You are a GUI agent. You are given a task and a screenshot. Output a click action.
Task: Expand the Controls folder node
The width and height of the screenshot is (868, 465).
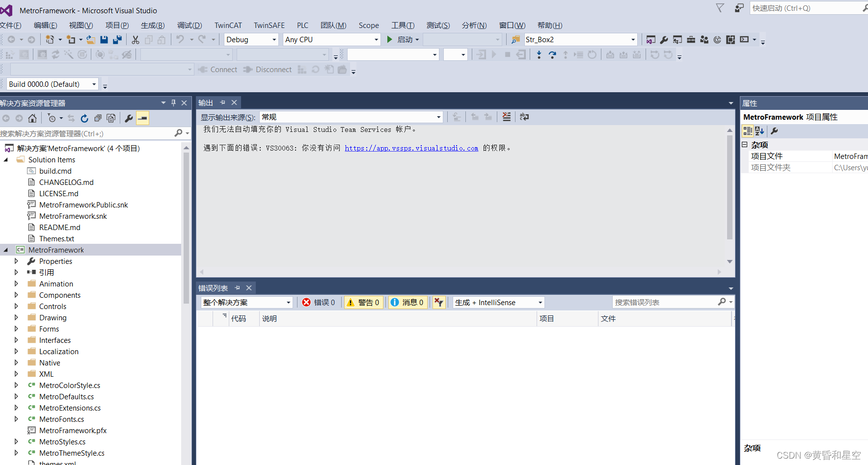click(16, 307)
